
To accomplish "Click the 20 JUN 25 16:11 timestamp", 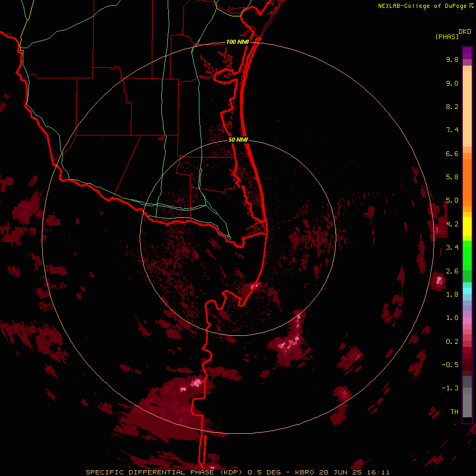I will click(x=354, y=472).
